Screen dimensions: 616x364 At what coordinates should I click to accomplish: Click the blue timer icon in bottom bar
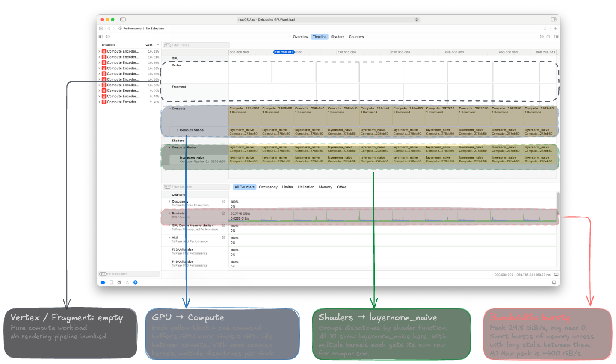135,282
